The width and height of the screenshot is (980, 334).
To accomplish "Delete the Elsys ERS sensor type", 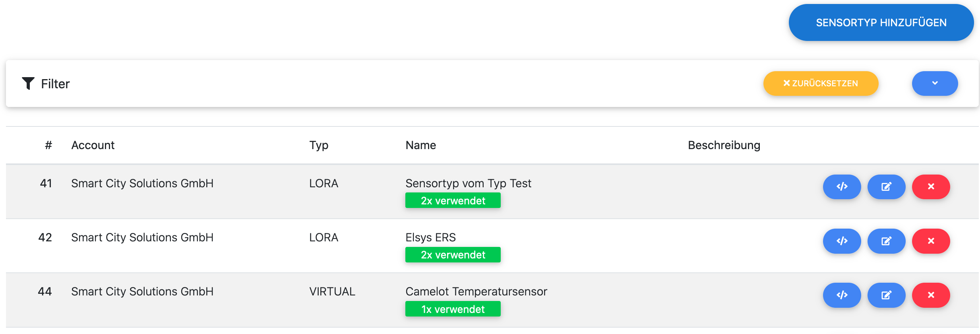I will coord(931,241).
